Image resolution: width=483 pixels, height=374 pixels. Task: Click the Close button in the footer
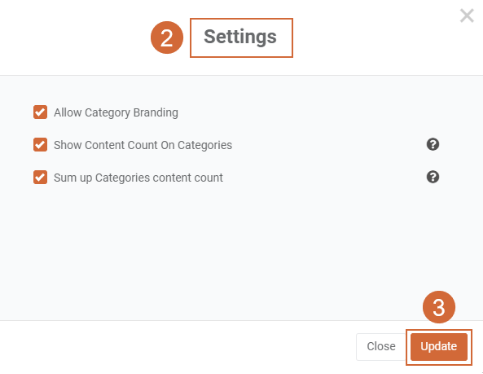381,347
